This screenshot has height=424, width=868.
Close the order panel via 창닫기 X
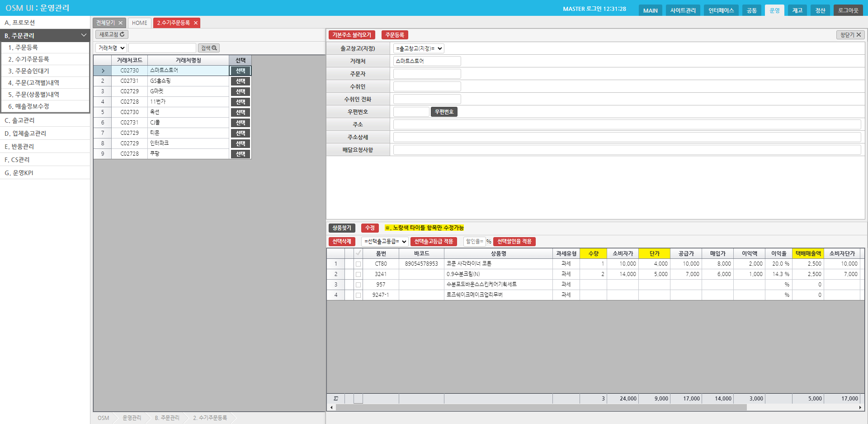pyautogui.click(x=850, y=35)
